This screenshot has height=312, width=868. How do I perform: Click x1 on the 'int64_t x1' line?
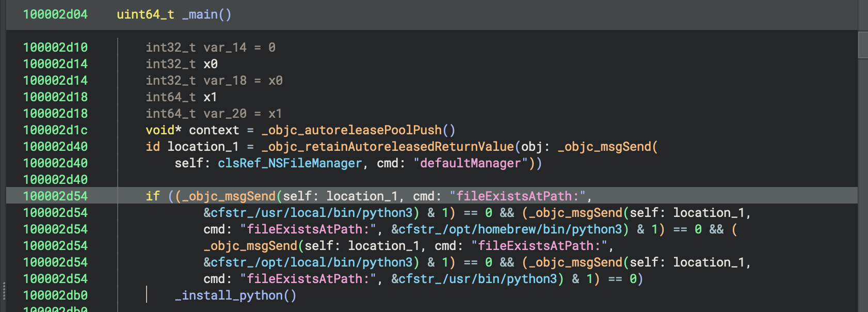(211, 97)
